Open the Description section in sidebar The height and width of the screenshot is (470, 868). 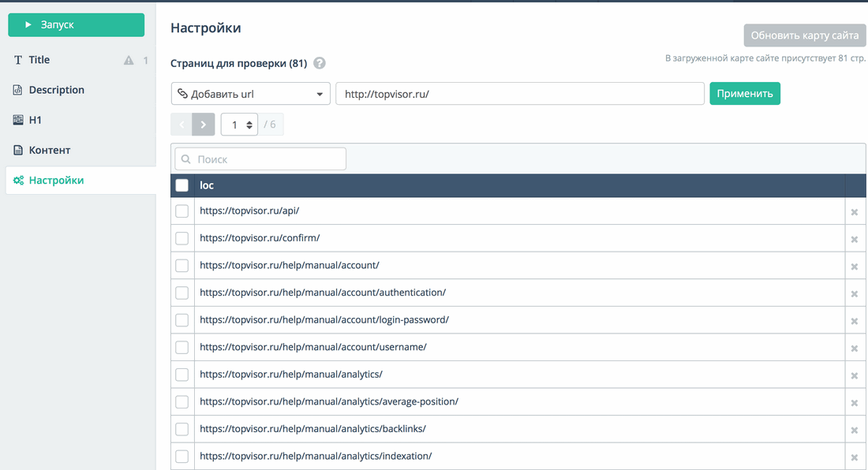click(56, 90)
